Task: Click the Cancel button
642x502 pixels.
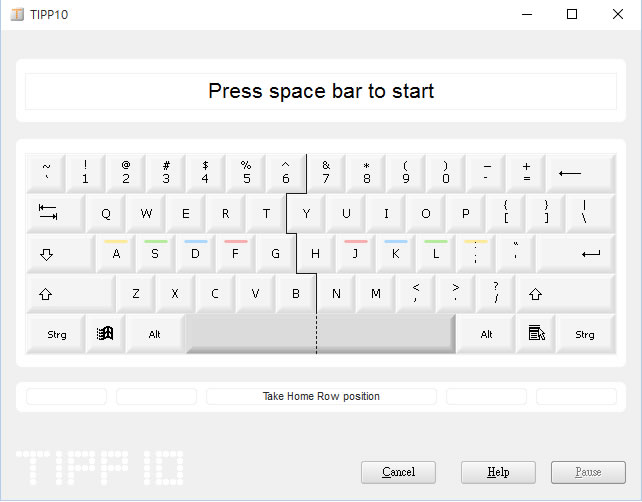Action: pyautogui.click(x=398, y=472)
